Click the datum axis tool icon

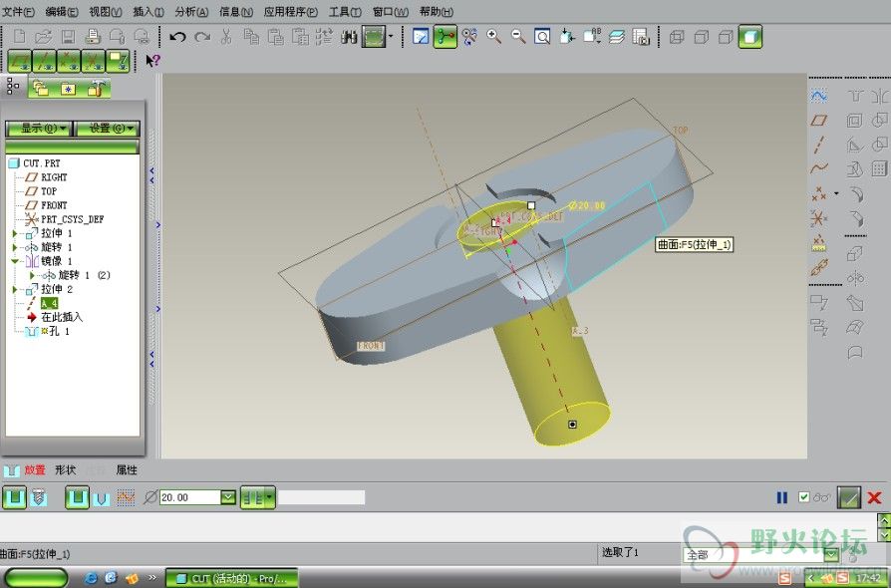point(819,145)
